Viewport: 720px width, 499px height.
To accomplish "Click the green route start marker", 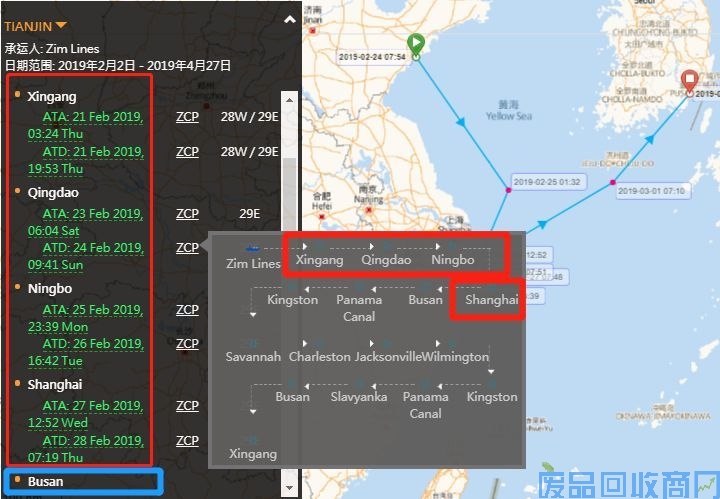I will 417,44.
